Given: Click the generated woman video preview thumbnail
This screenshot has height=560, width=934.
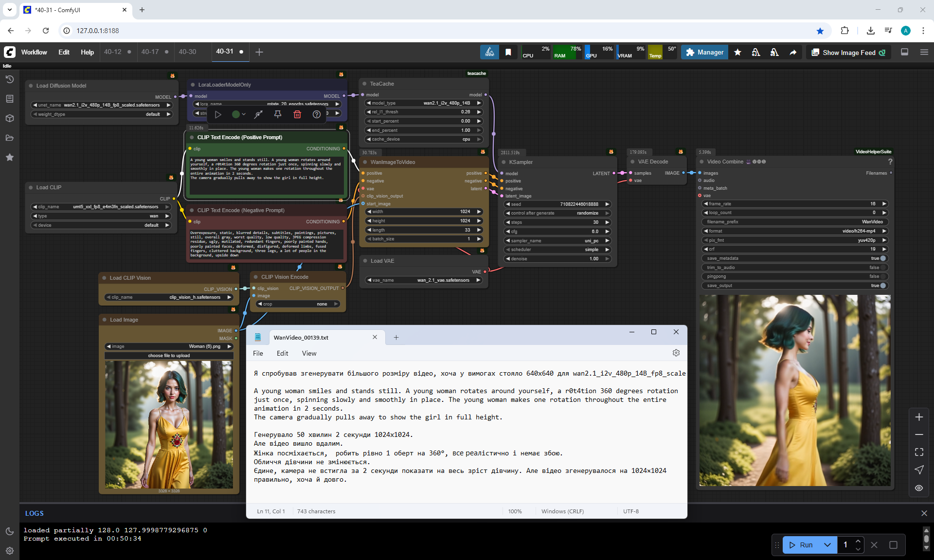Looking at the screenshot, I should (x=795, y=390).
